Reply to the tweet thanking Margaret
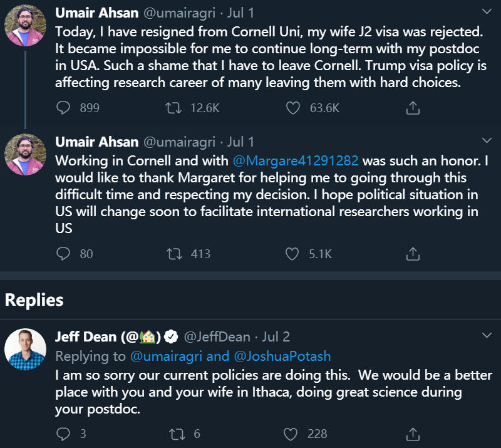This screenshot has width=501, height=448. click(63, 254)
